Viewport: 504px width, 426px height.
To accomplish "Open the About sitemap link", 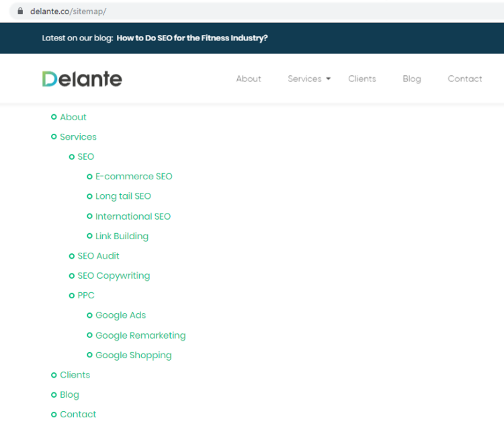I will point(73,117).
